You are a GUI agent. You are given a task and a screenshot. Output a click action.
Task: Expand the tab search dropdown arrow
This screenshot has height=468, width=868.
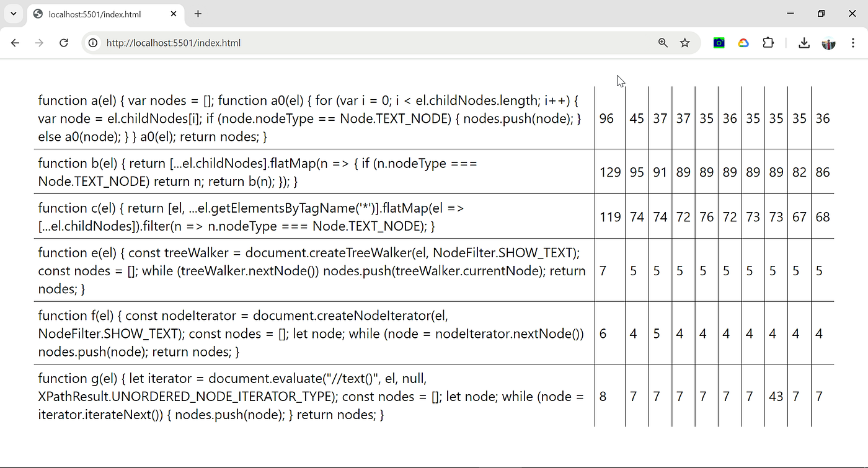click(13, 14)
